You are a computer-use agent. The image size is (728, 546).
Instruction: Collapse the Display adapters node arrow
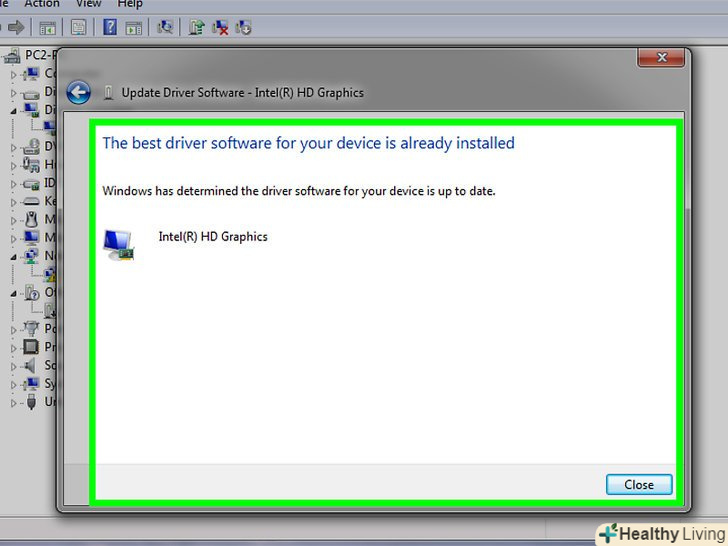pyautogui.click(x=13, y=111)
